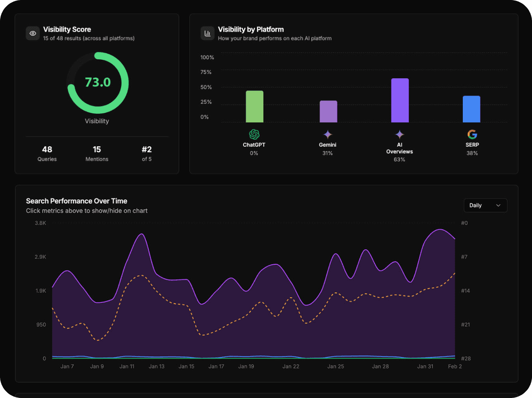The height and width of the screenshot is (398, 532).
Task: Click the Gemini sparkle icon
Action: (327, 135)
